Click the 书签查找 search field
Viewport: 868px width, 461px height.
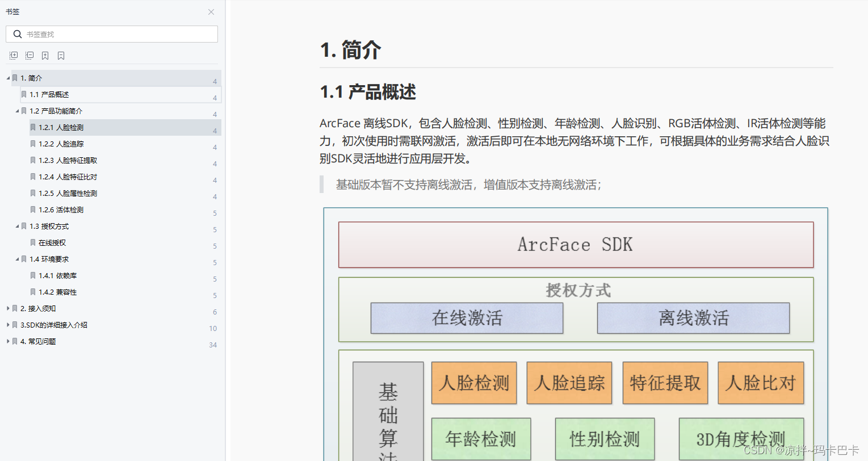pyautogui.click(x=112, y=34)
